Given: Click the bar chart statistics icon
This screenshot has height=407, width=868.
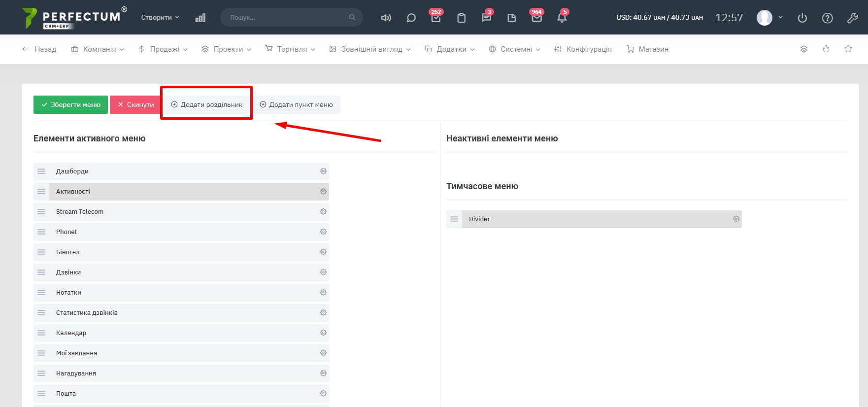Looking at the screenshot, I should [200, 18].
